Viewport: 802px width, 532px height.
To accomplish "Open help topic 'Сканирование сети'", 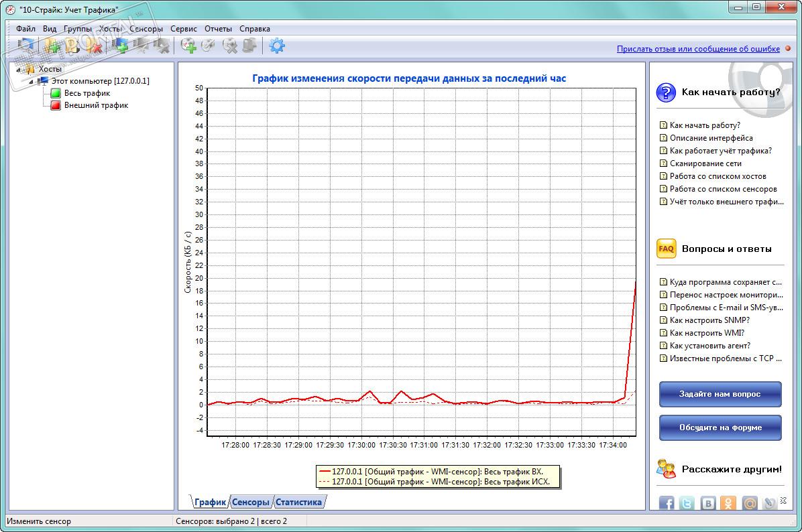I will [705, 163].
